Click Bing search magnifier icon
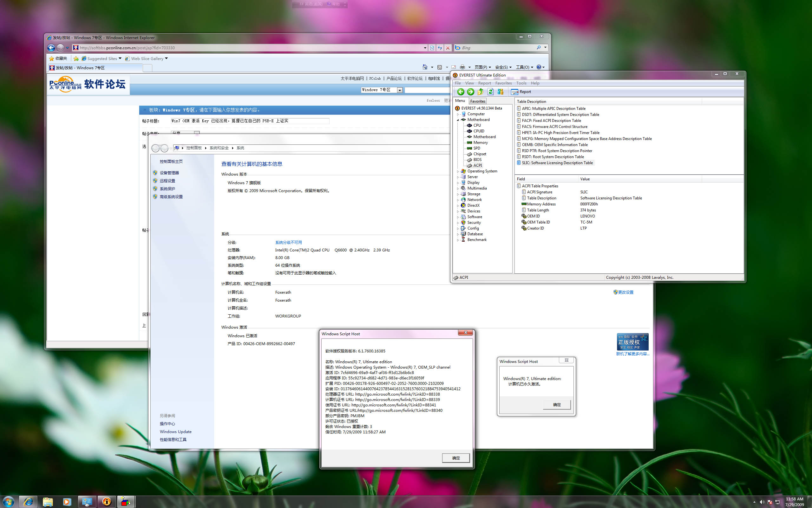This screenshot has height=508, width=812. coord(539,48)
